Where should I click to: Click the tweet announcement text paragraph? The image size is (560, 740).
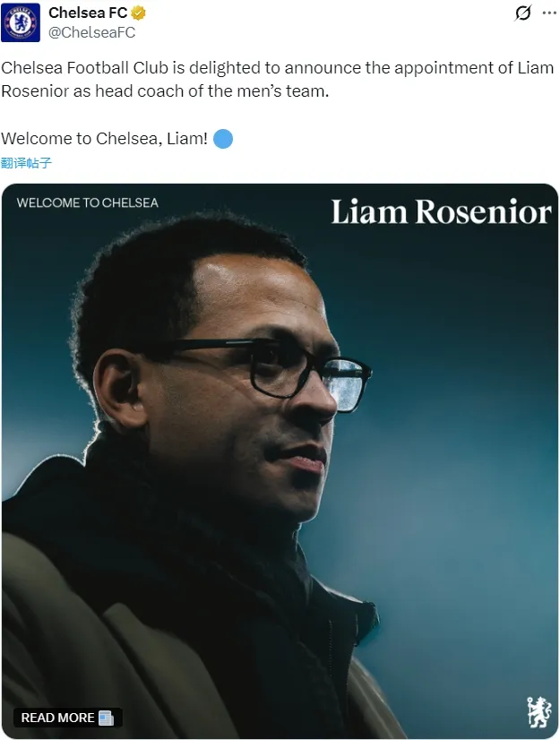point(277,79)
